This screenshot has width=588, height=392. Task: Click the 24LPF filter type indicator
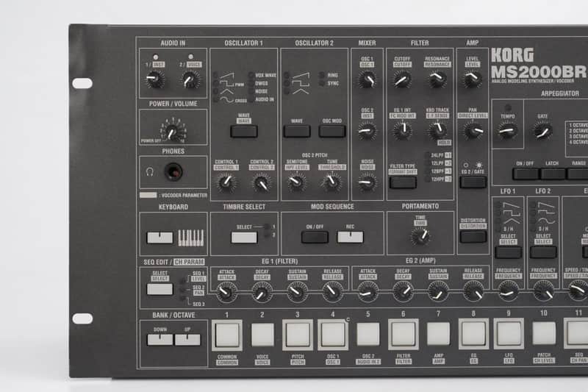pyautogui.click(x=427, y=155)
